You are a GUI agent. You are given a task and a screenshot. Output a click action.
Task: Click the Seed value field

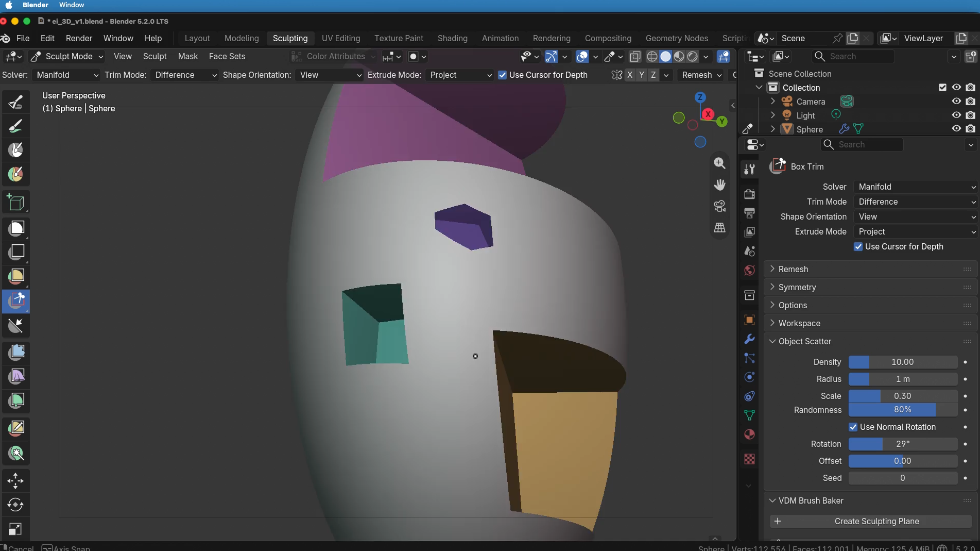(x=903, y=478)
